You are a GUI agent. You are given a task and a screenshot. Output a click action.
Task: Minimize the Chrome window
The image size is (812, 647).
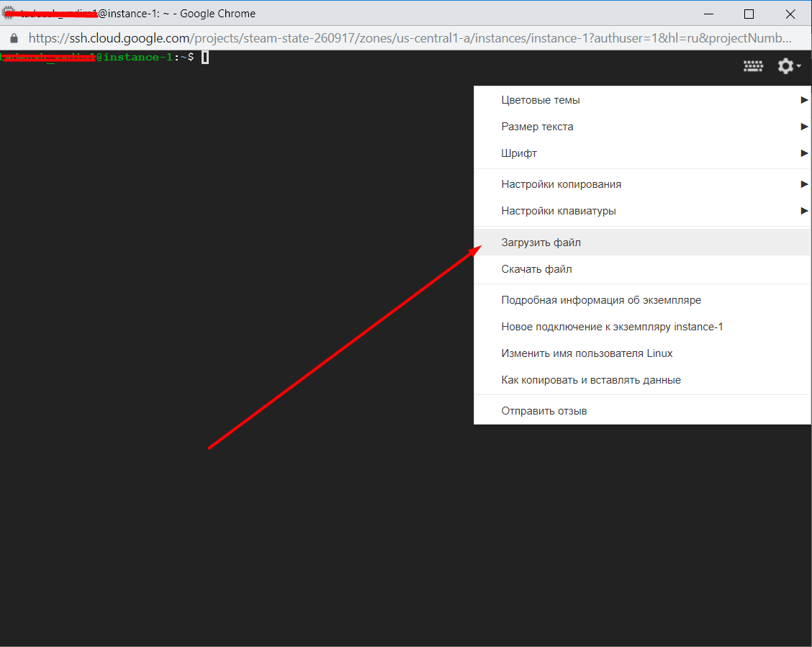tap(708, 14)
